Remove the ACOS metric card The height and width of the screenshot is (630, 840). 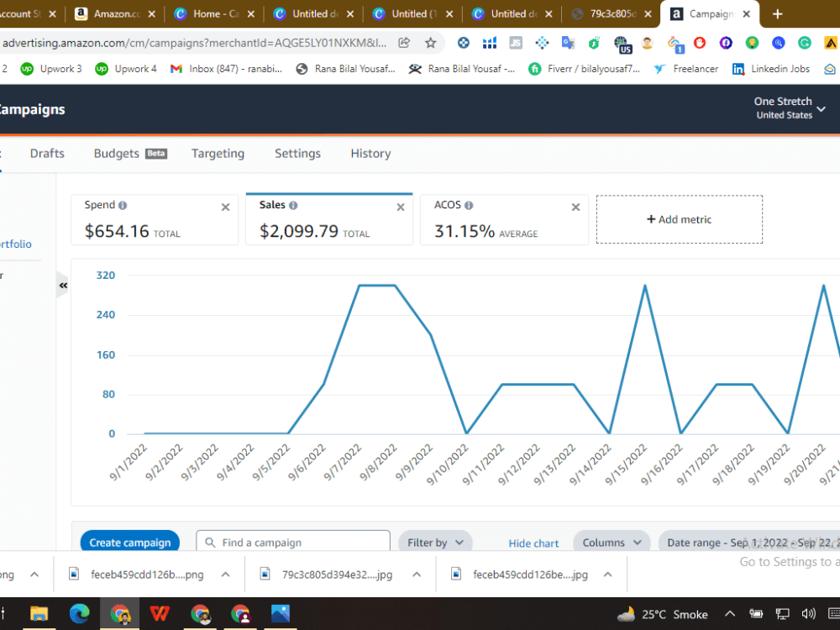click(x=576, y=207)
